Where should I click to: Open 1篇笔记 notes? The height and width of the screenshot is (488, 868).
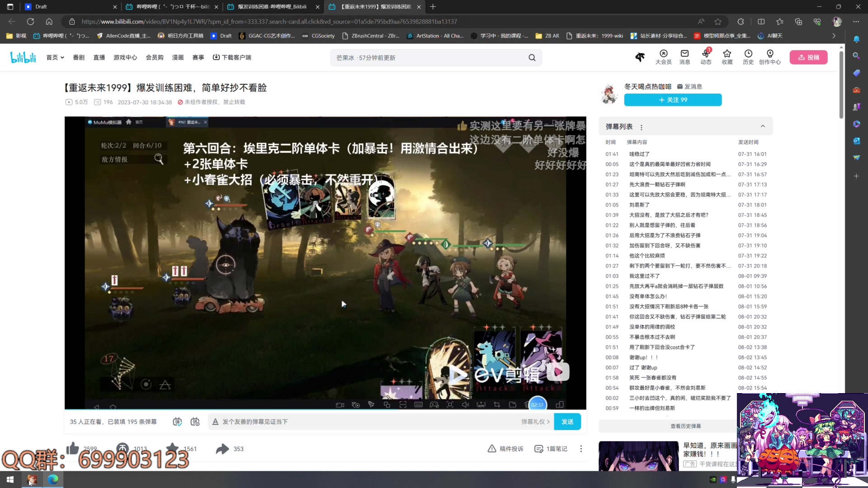(551, 449)
